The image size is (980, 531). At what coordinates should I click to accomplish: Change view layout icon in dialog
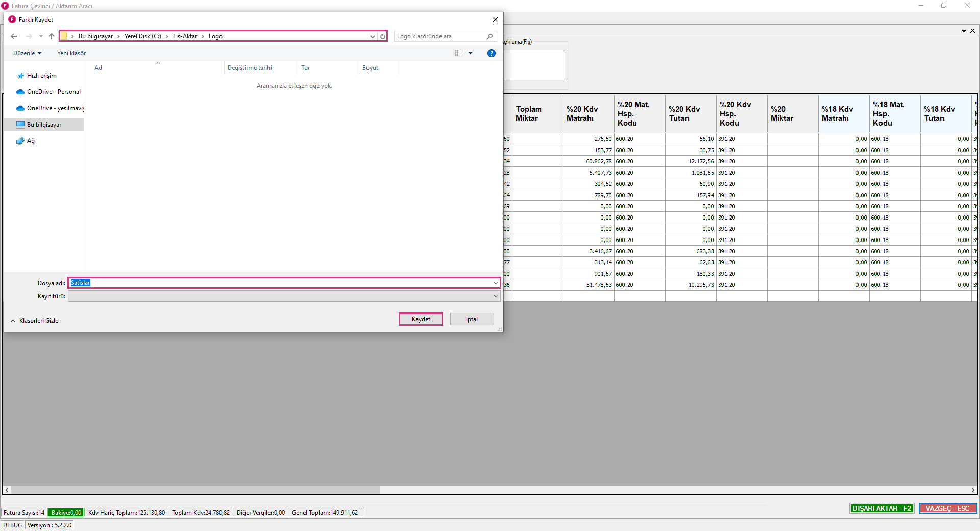click(x=459, y=53)
